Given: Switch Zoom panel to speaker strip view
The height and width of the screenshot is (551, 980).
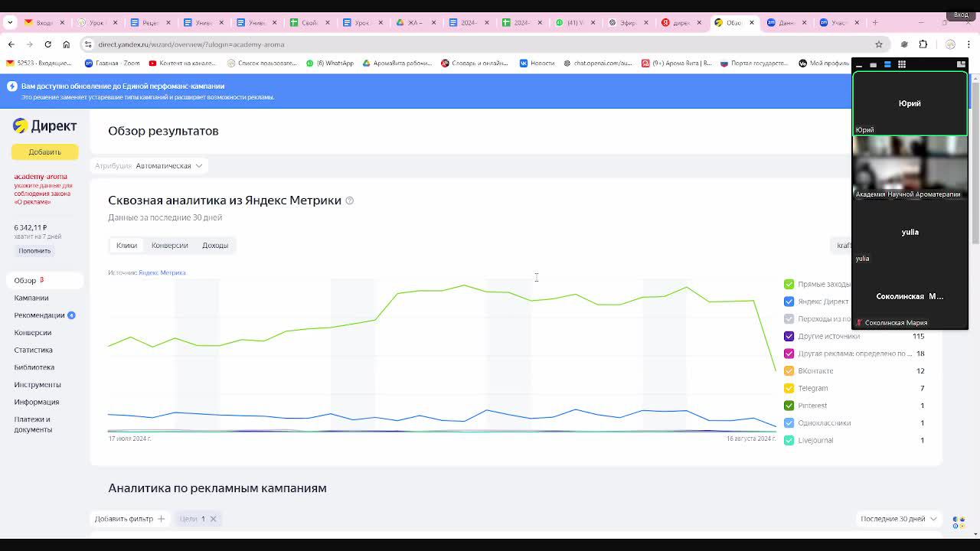Looking at the screenshot, I should tap(887, 64).
